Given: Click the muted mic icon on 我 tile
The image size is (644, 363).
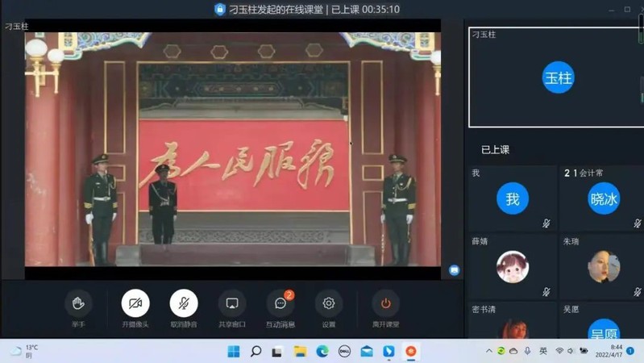Looking at the screenshot, I should 546,223.
